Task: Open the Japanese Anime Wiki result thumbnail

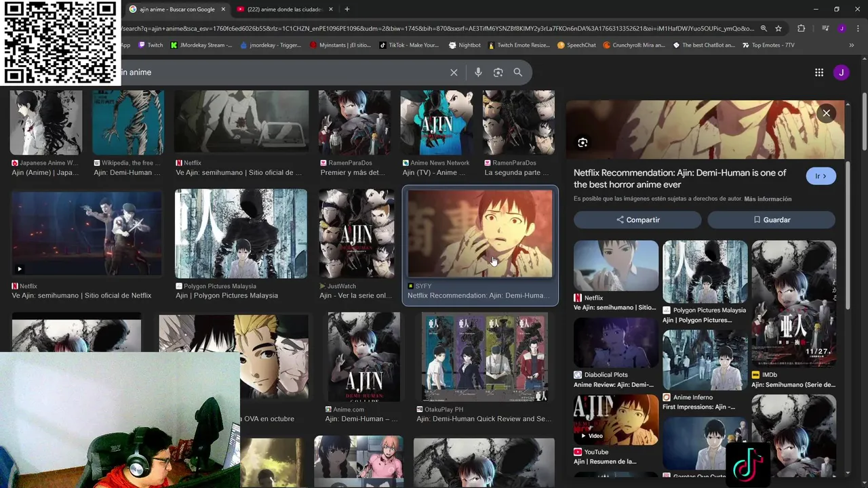Action: [x=46, y=123]
